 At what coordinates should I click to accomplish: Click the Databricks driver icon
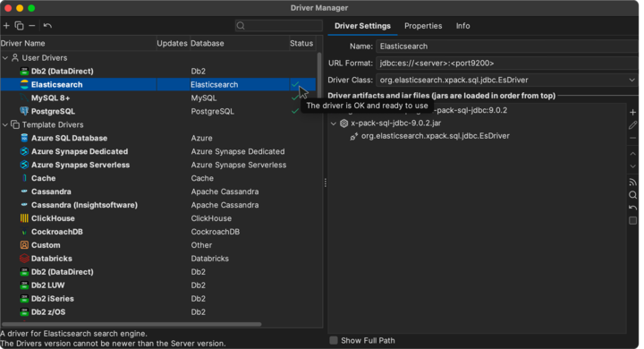pyautogui.click(x=24, y=258)
